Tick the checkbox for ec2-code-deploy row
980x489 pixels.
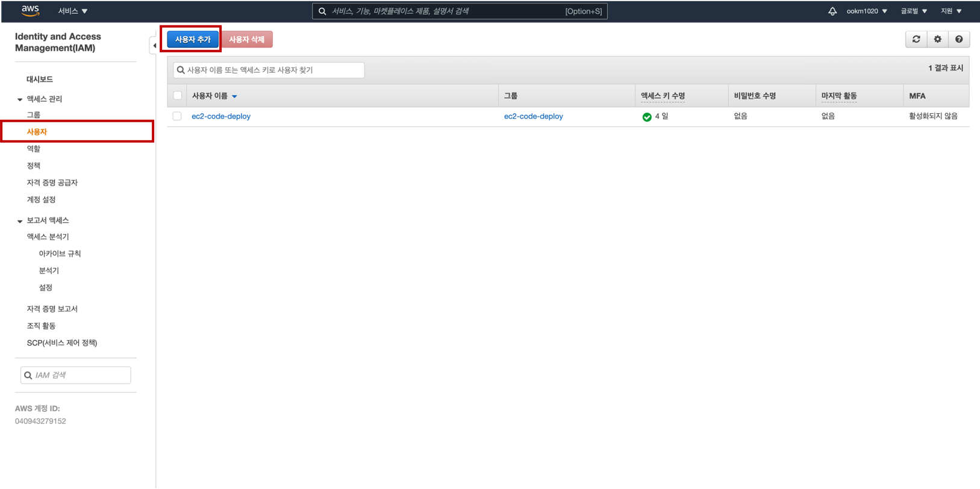177,116
